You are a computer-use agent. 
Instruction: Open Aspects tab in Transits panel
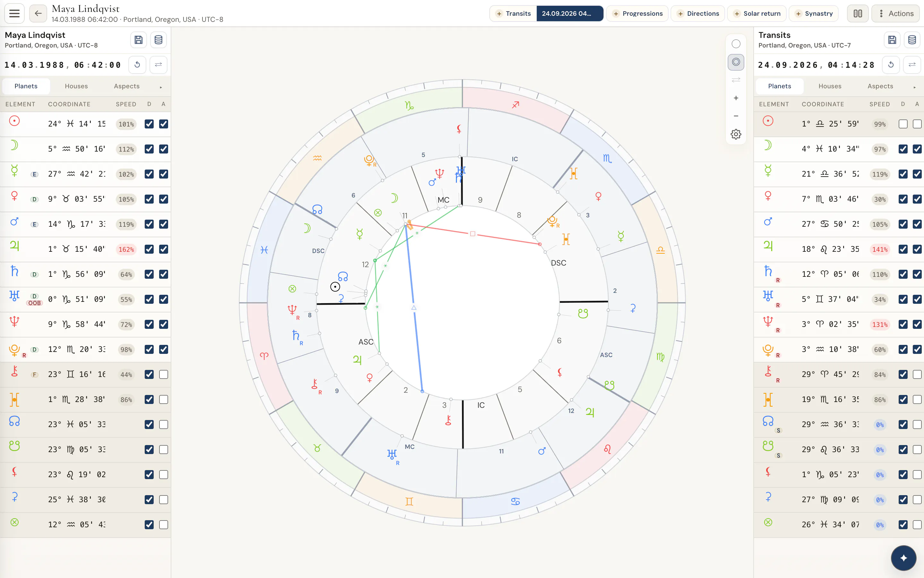880,86
